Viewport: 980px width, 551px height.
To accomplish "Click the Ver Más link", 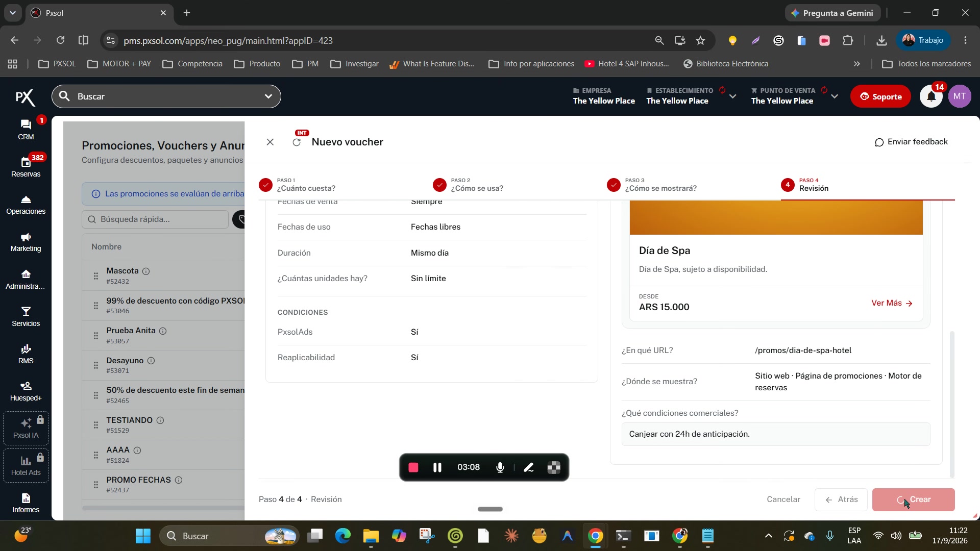I will click(892, 303).
